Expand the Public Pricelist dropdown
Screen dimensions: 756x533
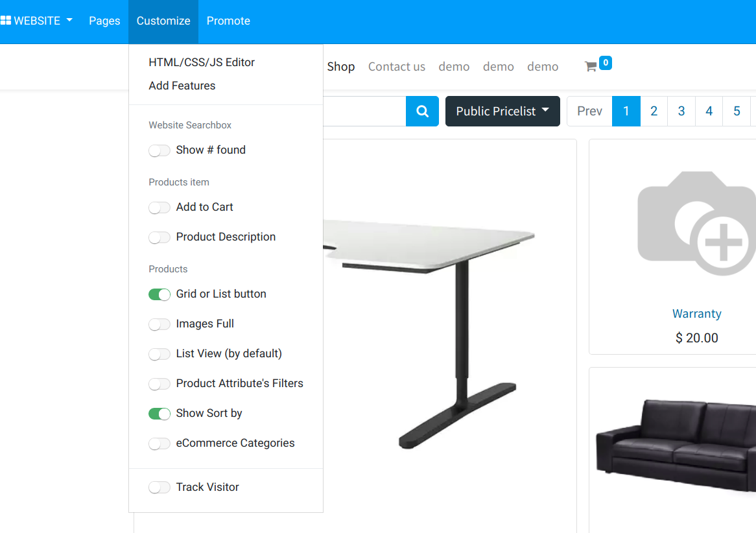(x=502, y=112)
